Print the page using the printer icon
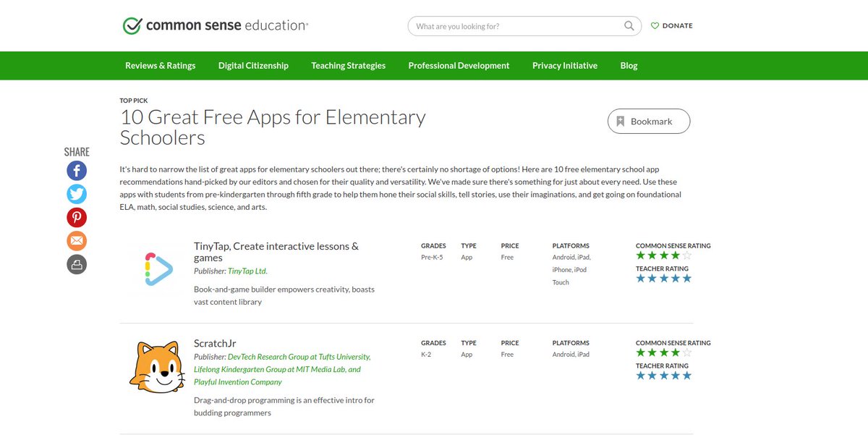Viewport: 868px width, 435px height. [x=77, y=264]
